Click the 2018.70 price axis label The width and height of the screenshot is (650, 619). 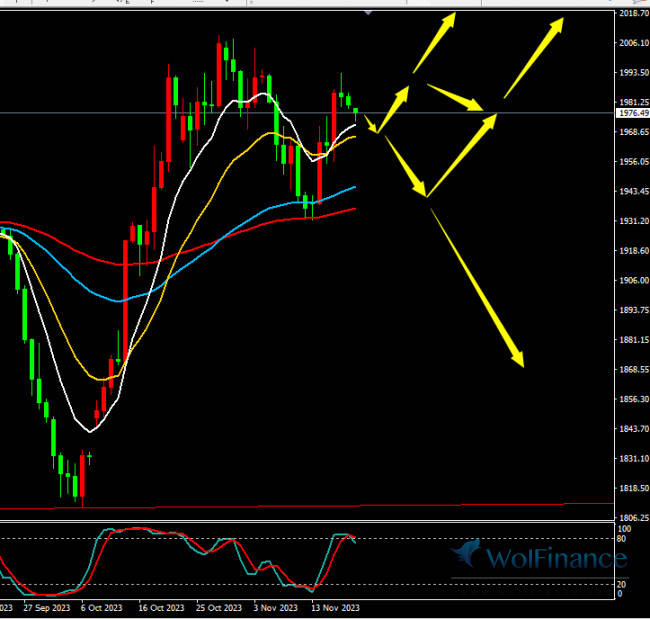631,14
